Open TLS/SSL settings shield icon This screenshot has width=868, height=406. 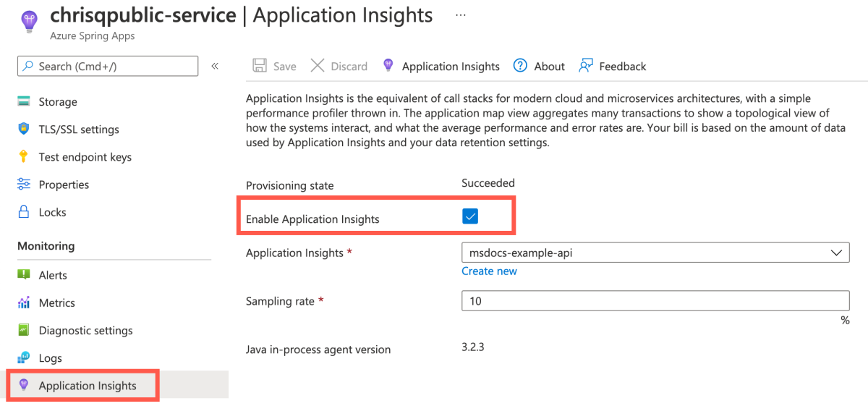coord(24,129)
